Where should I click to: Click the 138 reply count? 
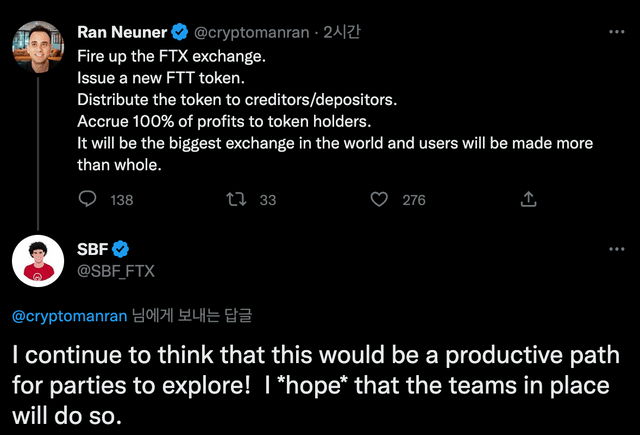[x=121, y=200]
